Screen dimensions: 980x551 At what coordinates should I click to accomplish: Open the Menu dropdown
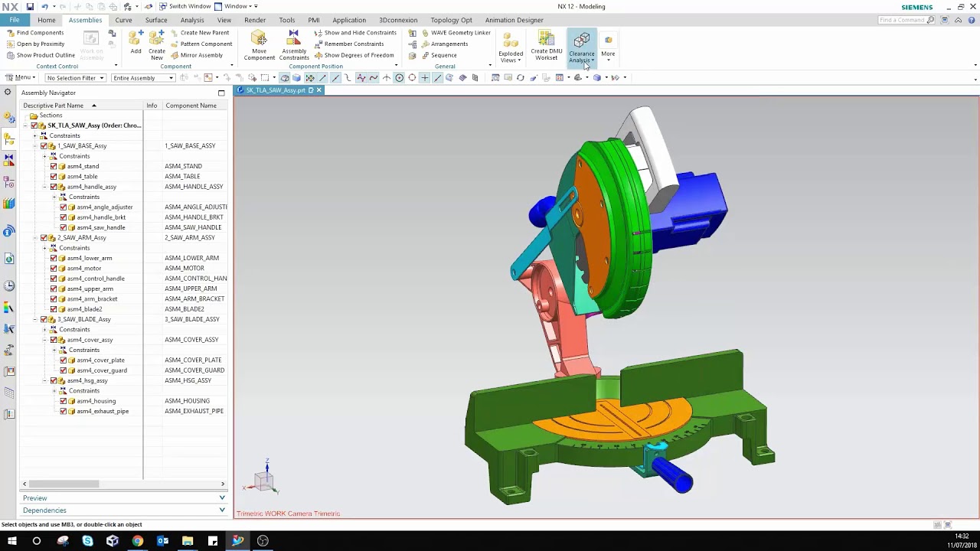pos(20,77)
